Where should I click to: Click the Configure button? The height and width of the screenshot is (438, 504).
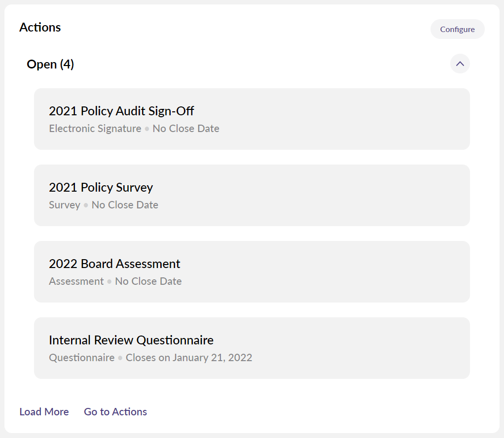point(457,29)
